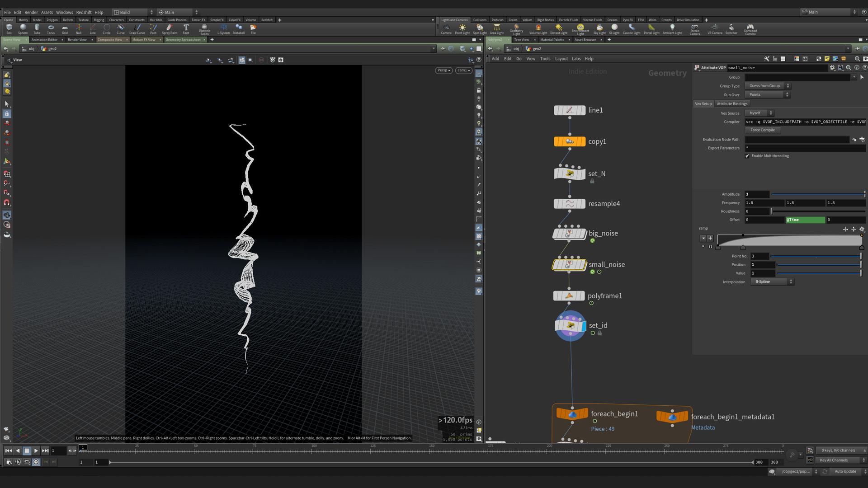Select the Metaball shelf tool
Viewport: 868px width, 488px height.
coord(239,29)
